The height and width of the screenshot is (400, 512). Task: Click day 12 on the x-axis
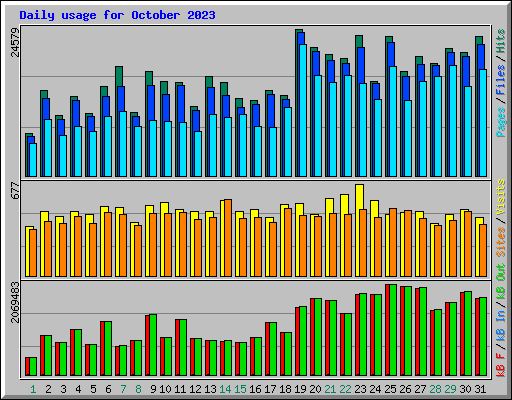coord(195,389)
